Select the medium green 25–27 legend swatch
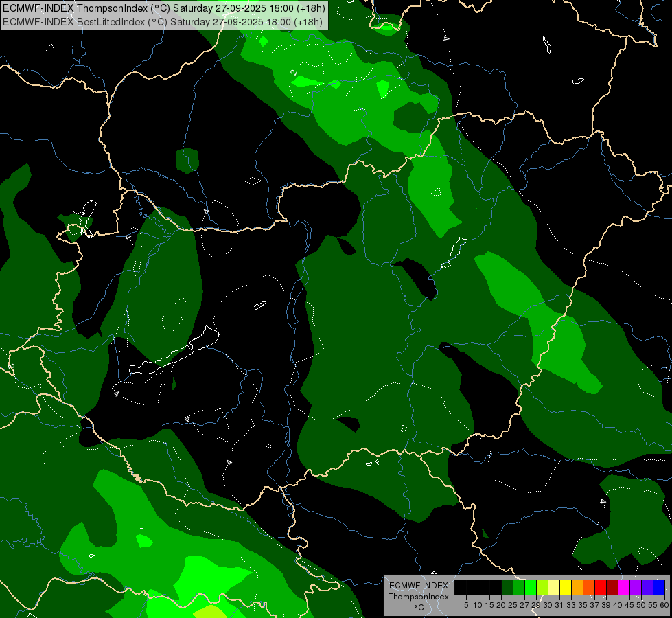This screenshot has width=672, height=618. (x=519, y=588)
